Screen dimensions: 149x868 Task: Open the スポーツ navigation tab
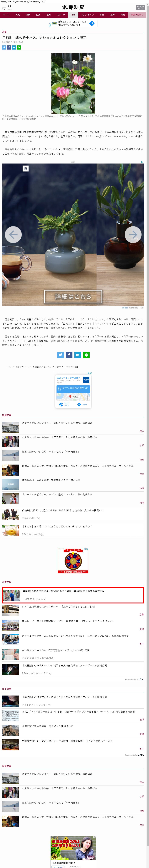coord(61,15)
